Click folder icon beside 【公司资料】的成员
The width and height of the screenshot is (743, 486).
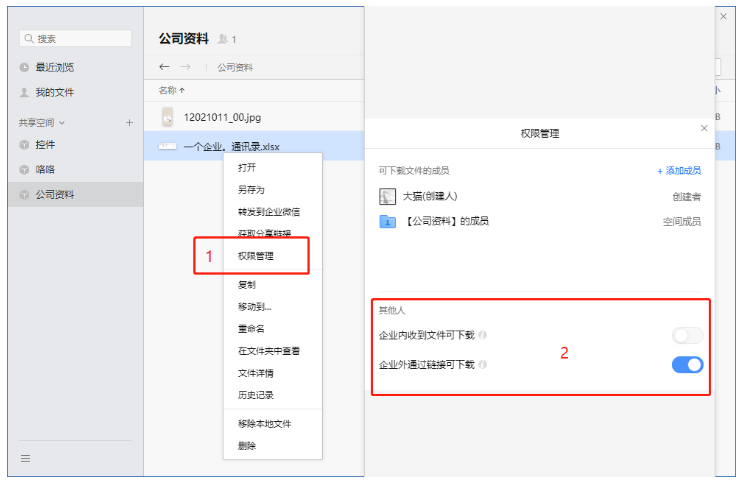(388, 221)
